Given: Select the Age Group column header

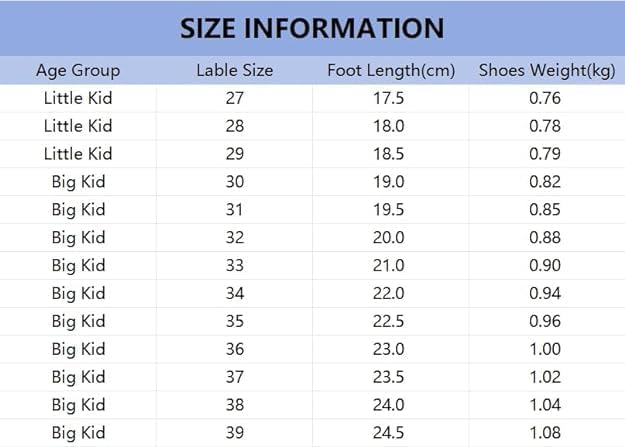Looking at the screenshot, I should [78, 70].
